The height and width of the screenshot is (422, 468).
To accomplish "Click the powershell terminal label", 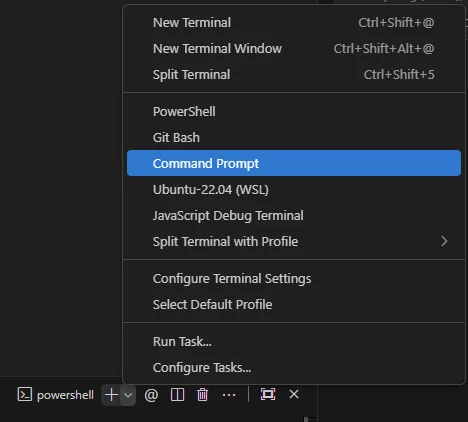I will 65,395.
